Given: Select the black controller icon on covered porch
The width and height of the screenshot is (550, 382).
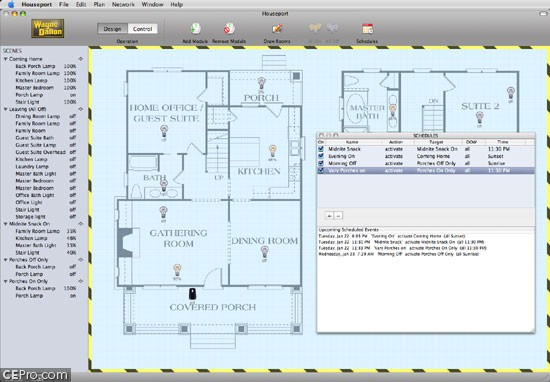Looking at the screenshot, I should tap(192, 294).
